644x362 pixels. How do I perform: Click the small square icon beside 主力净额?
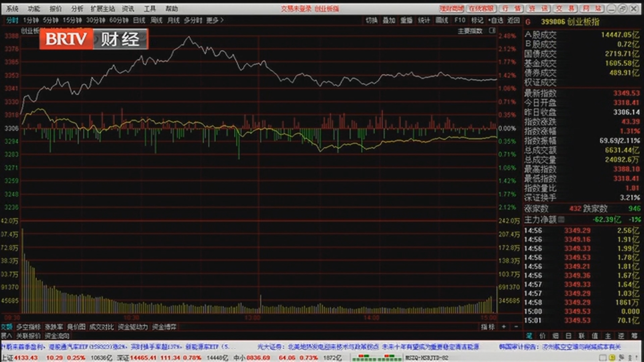tap(561, 220)
